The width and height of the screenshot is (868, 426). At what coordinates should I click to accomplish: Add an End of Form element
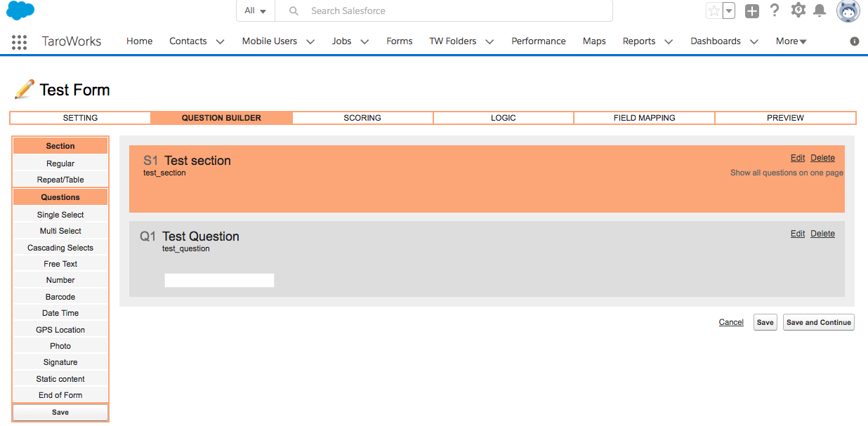[60, 395]
